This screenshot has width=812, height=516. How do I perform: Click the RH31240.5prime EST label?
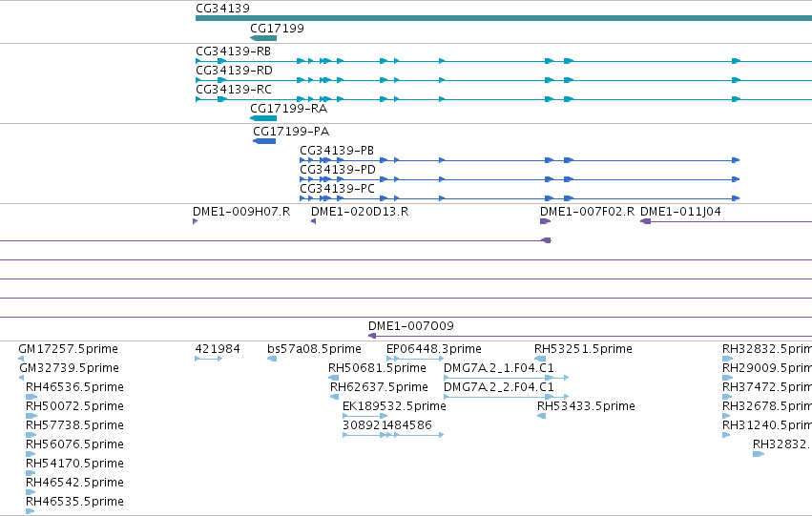pyautogui.click(x=767, y=425)
